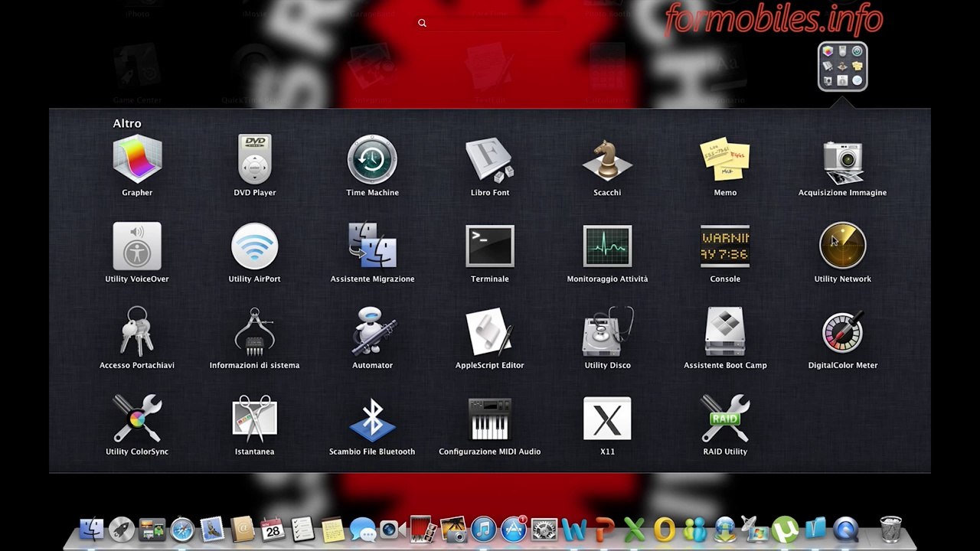Open Finder from the Dock
This screenshot has height=551, width=980.
coord(92,529)
